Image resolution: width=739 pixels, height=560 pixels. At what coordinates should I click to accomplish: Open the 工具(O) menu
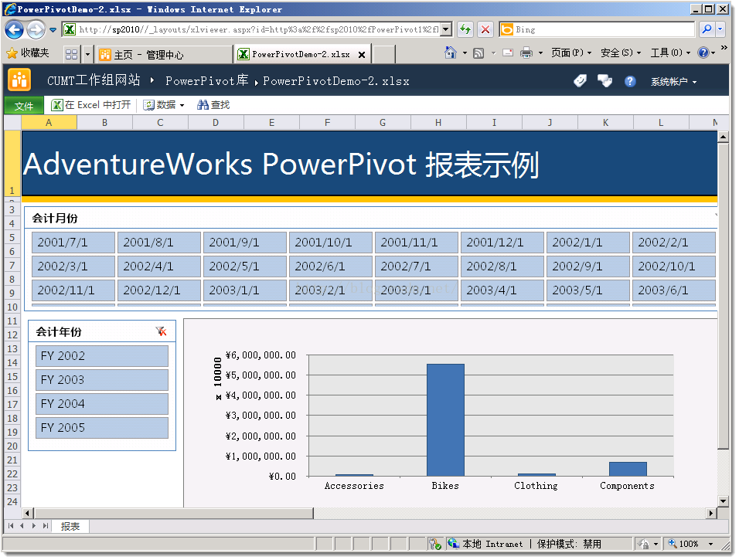tap(670, 53)
